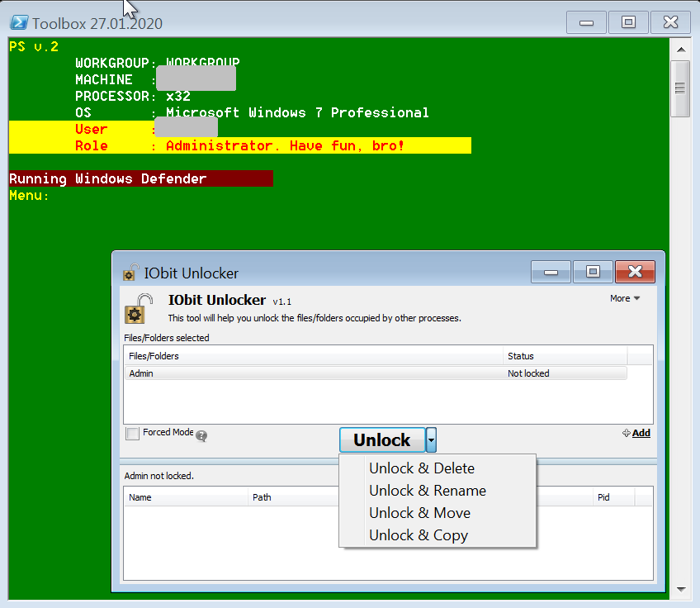
Task: Click the Path column header
Action: click(x=293, y=497)
